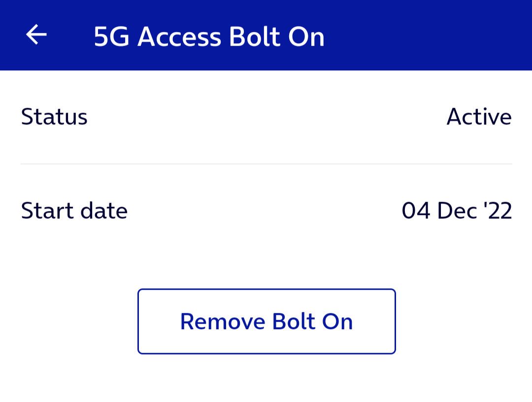The width and height of the screenshot is (532, 402).
Task: Select the 5G Access Bolt On title
Action: click(209, 35)
